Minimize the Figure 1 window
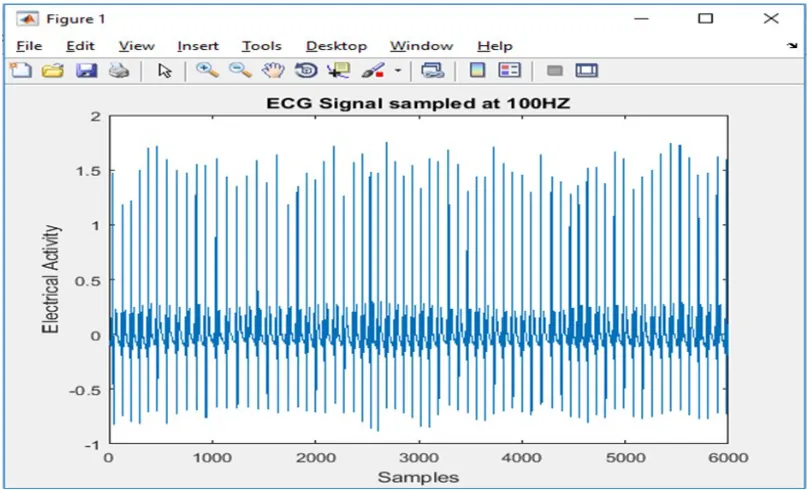 [x=641, y=19]
